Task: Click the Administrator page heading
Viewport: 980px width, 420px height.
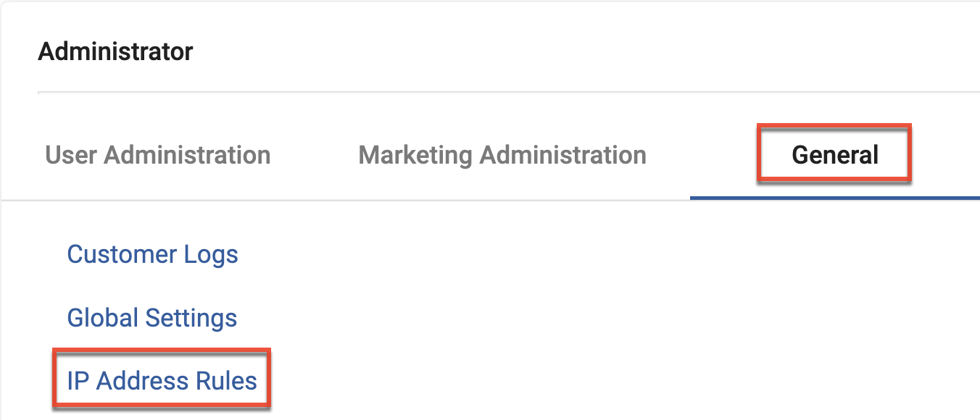Action: 115,52
